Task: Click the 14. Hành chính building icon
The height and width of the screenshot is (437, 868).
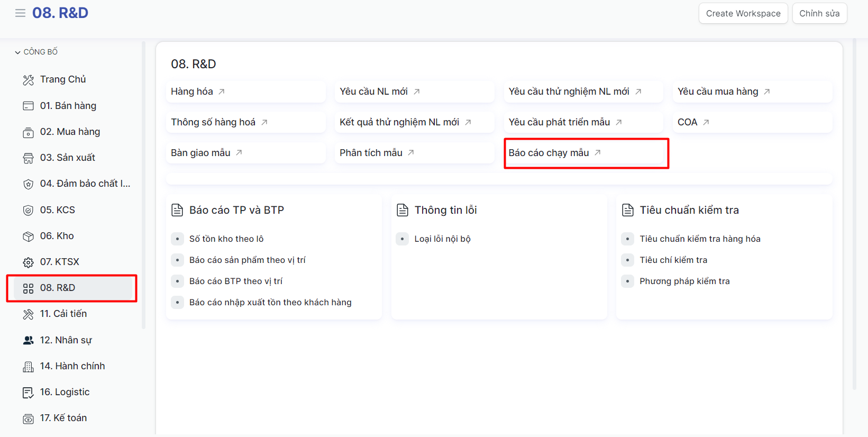Action: coord(28,367)
